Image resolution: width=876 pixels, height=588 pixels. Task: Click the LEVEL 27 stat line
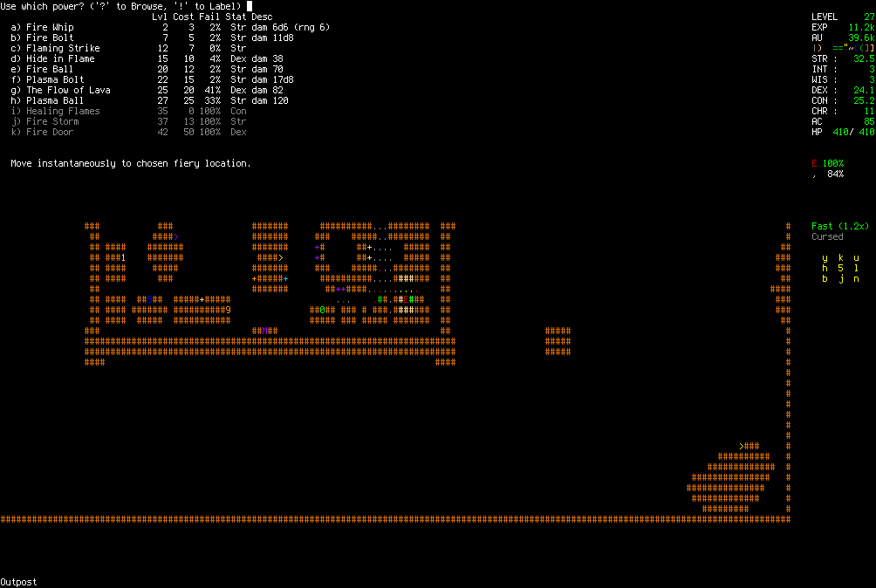(843, 17)
